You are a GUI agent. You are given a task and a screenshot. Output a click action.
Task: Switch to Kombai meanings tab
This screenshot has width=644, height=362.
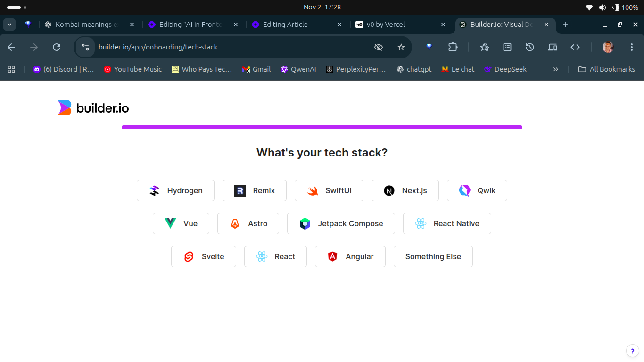click(x=90, y=25)
